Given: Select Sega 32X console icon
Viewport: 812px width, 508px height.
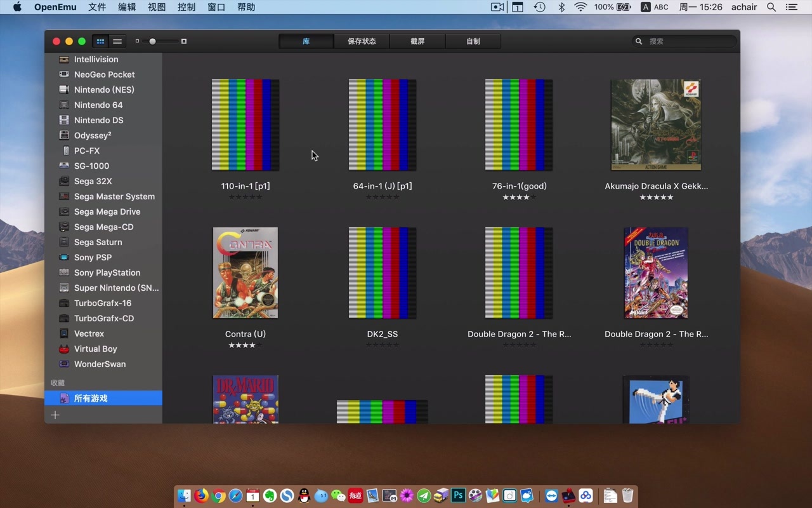Looking at the screenshot, I should [64, 181].
